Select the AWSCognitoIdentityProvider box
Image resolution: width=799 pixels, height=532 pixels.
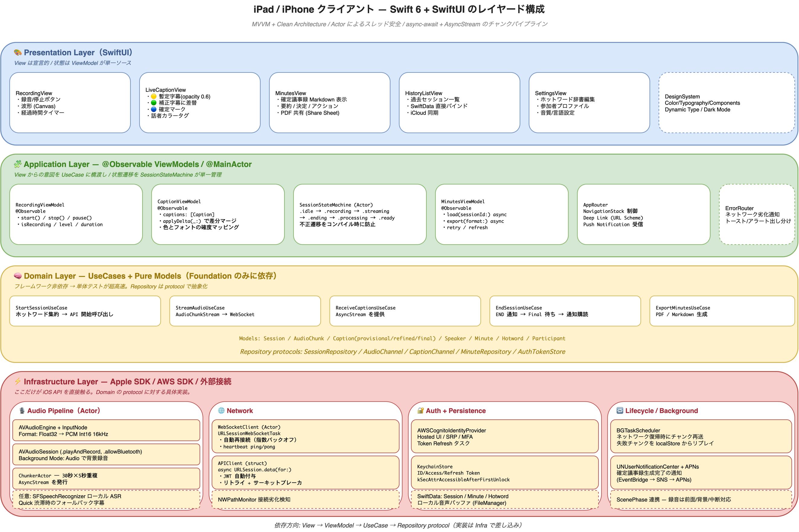pos(505,437)
